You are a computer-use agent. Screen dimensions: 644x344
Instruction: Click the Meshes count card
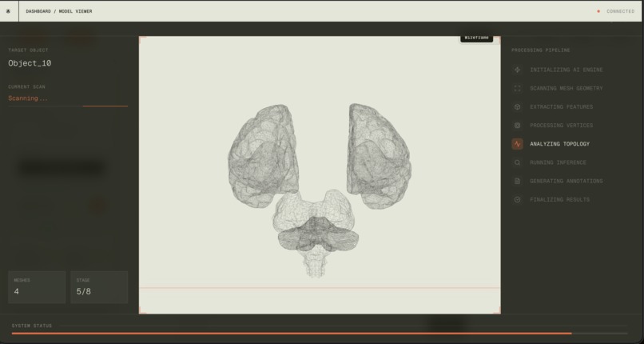click(37, 287)
